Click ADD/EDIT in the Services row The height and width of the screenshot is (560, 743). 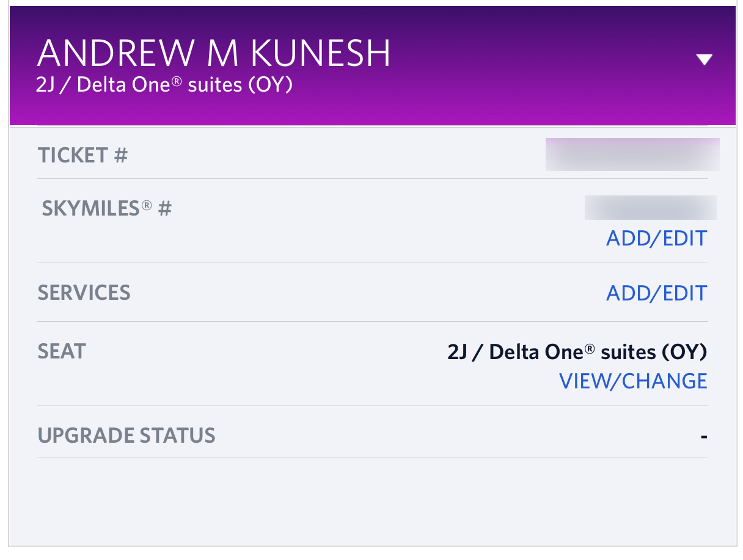pyautogui.click(x=656, y=293)
